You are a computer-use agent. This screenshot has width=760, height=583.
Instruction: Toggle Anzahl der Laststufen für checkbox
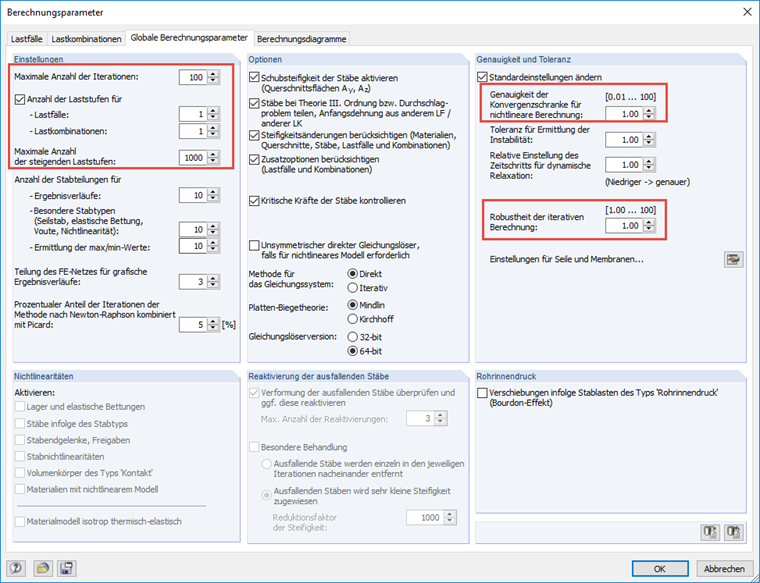[x=20, y=99]
